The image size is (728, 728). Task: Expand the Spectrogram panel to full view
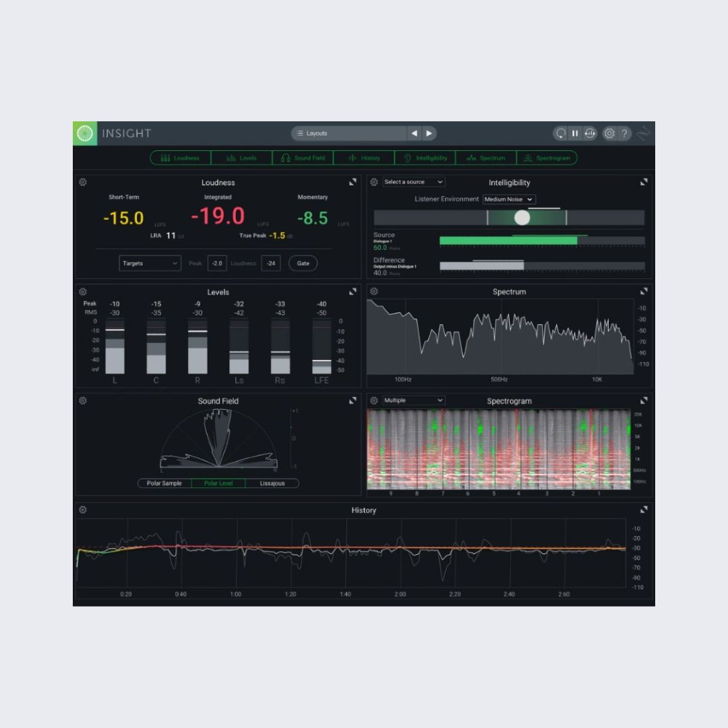point(644,400)
